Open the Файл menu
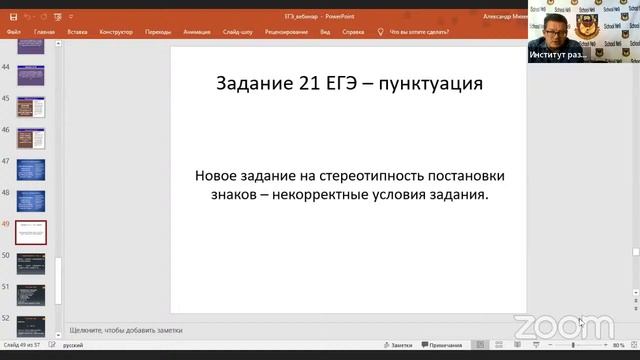 (13, 32)
